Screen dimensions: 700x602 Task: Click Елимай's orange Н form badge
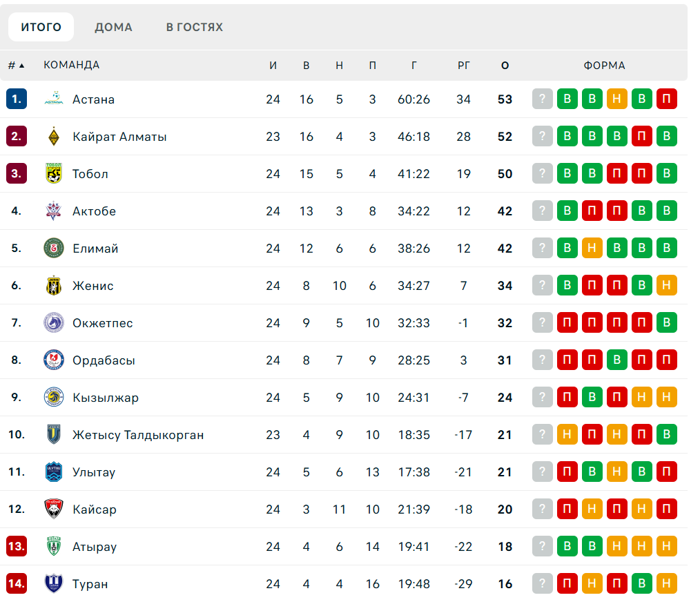[592, 248]
